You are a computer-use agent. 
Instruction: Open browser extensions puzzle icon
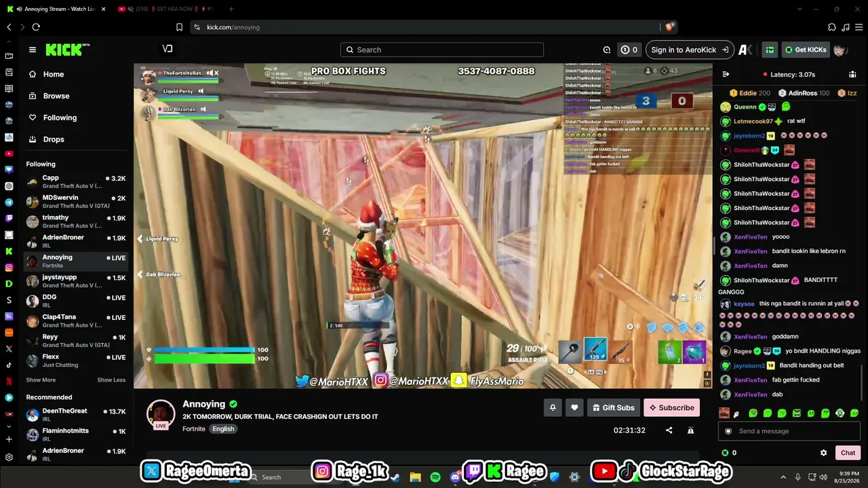click(832, 27)
